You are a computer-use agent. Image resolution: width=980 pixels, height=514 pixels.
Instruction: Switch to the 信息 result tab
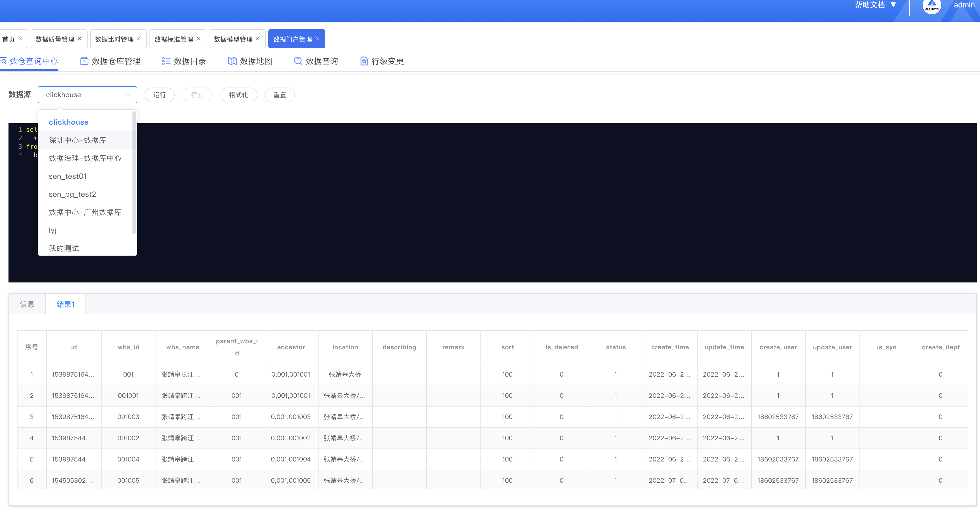point(27,304)
